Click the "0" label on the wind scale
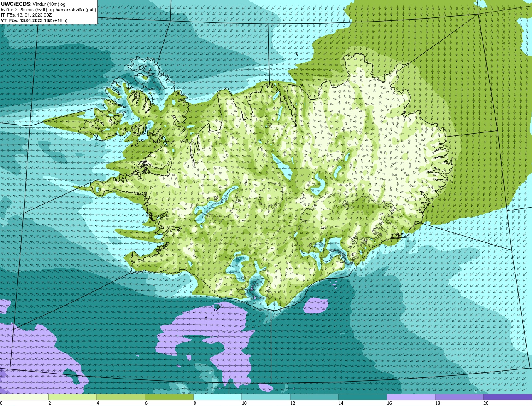 pos(1,403)
